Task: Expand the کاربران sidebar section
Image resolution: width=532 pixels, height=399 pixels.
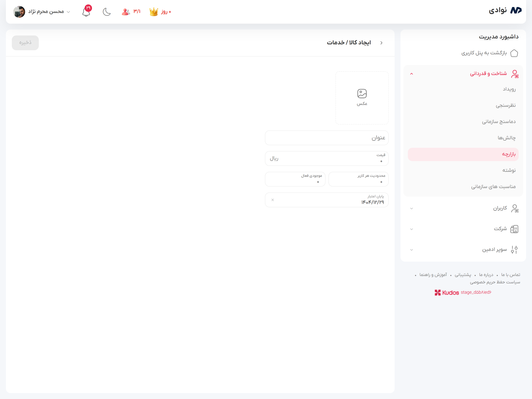Action: click(x=412, y=209)
